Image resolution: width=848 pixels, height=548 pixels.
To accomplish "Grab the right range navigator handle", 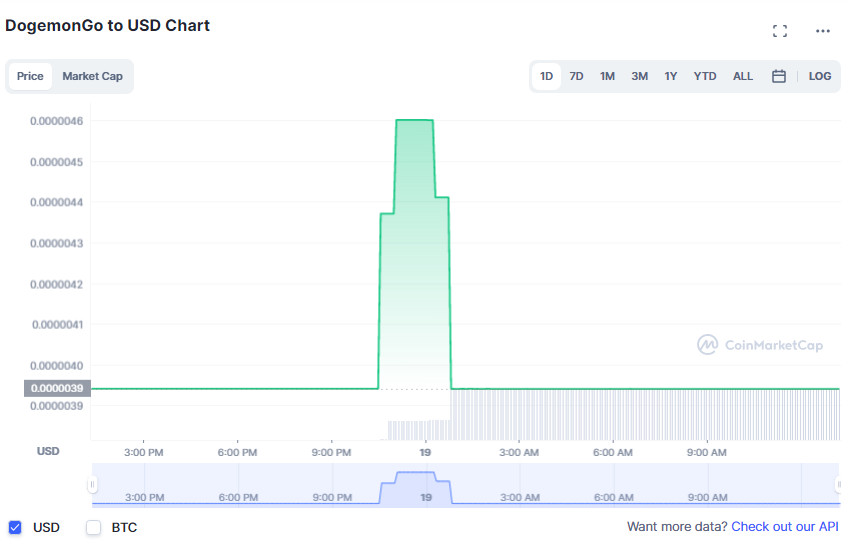I will pyautogui.click(x=839, y=484).
